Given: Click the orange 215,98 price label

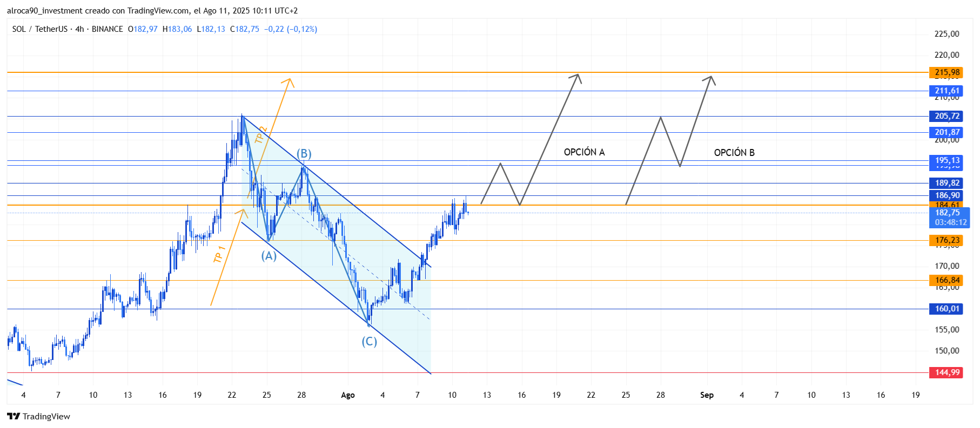Looking at the screenshot, I should point(947,72).
